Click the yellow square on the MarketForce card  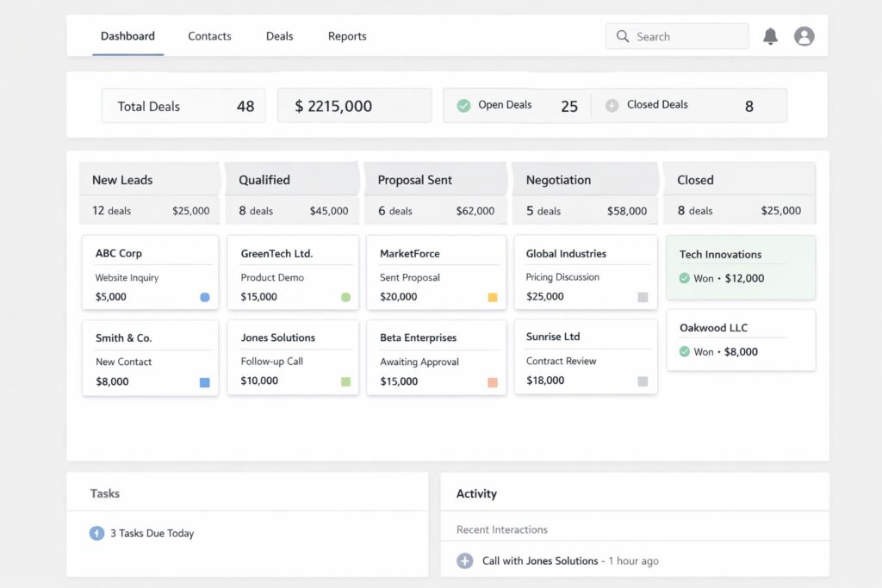pyautogui.click(x=492, y=297)
